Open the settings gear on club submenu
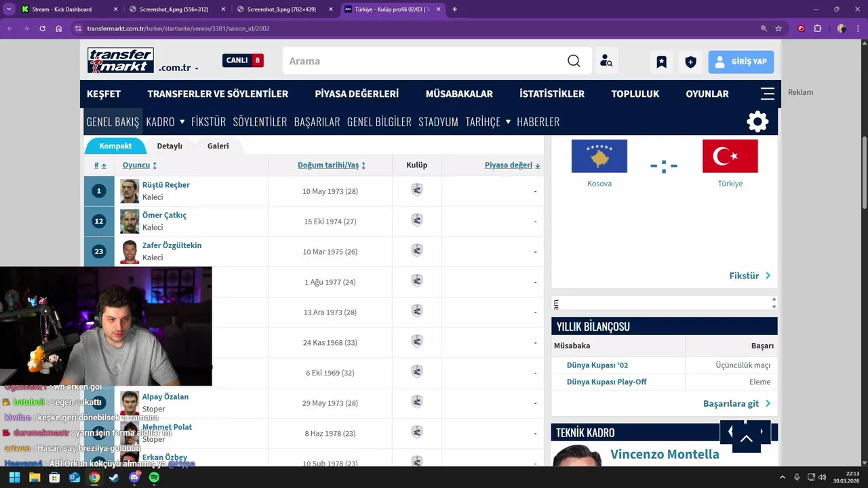This screenshot has width=868, height=488. coord(757,121)
